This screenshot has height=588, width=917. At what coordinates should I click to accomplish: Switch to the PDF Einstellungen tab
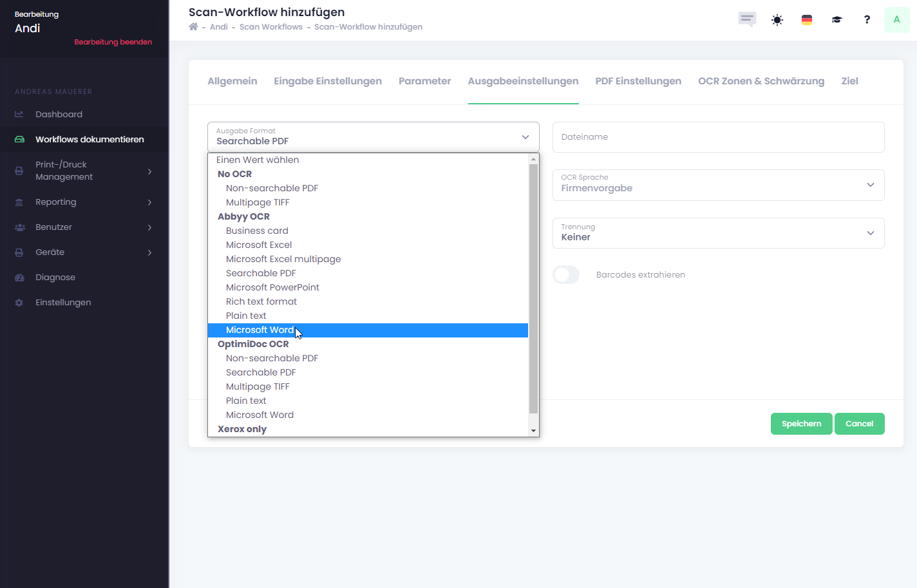tap(638, 81)
